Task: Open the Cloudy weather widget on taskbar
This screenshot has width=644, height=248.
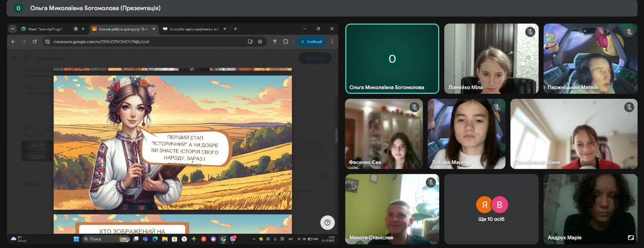Action: (19, 239)
